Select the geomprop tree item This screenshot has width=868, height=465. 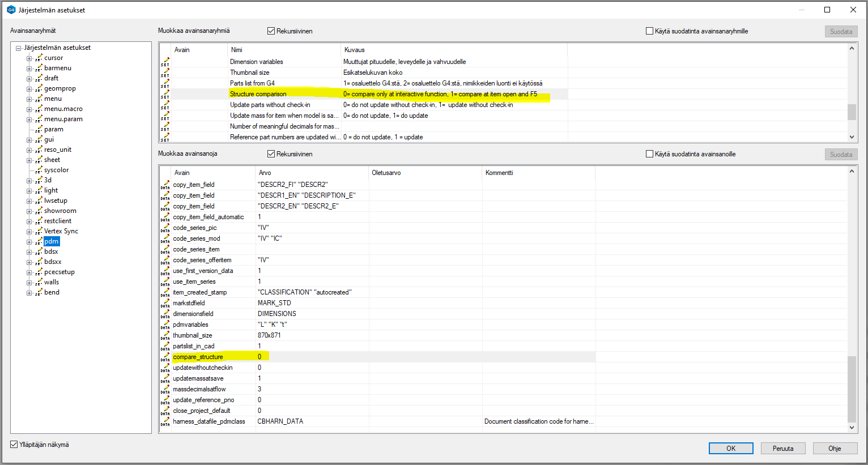pyautogui.click(x=59, y=88)
